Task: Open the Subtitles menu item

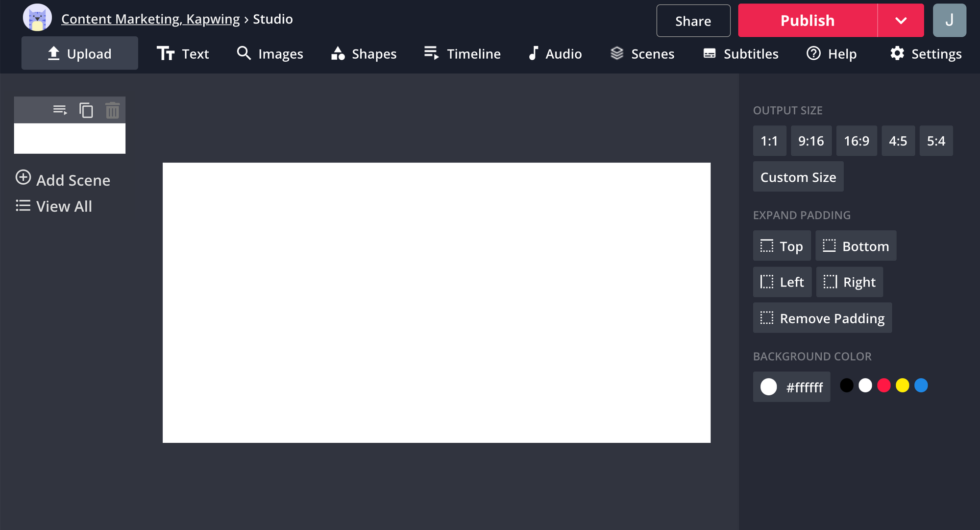Action: pyautogui.click(x=741, y=53)
